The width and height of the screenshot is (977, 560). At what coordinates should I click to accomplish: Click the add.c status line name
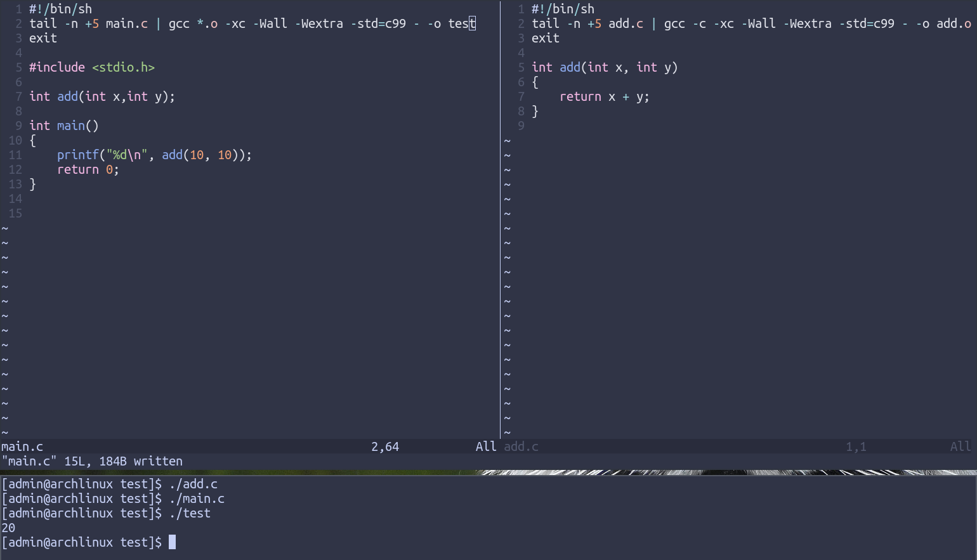click(521, 446)
